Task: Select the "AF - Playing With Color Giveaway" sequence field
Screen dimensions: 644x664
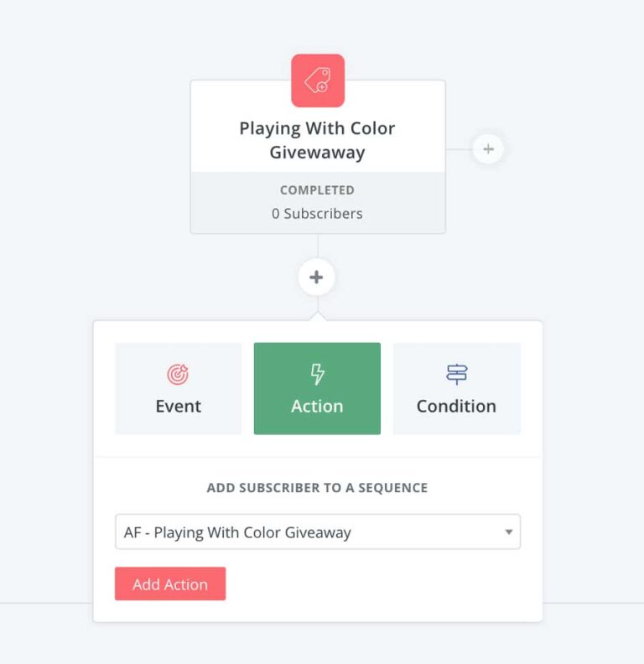Action: coord(302,532)
